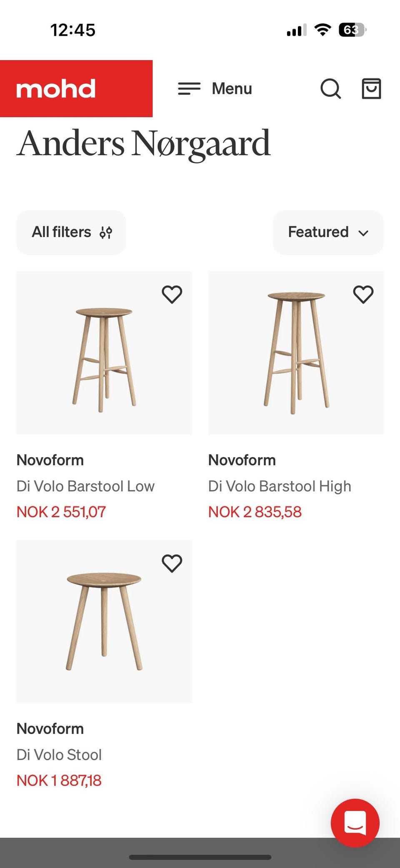Screen dimensions: 400x868
Task: Tap the price NOK 1 887,18
Action: tap(59, 780)
